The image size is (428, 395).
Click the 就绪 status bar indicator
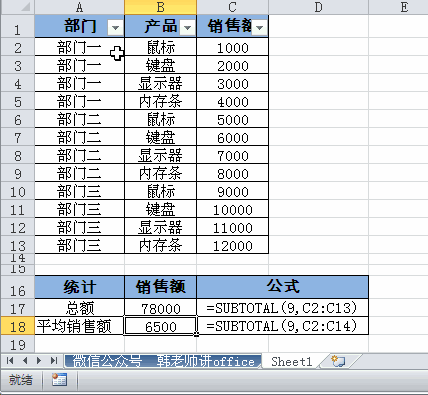pos(21,380)
